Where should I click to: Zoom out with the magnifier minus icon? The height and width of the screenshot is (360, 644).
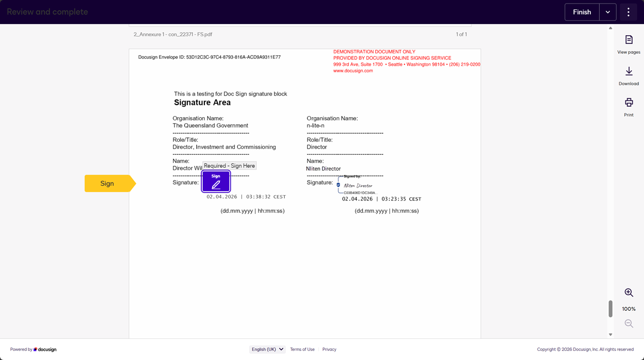[x=628, y=324]
